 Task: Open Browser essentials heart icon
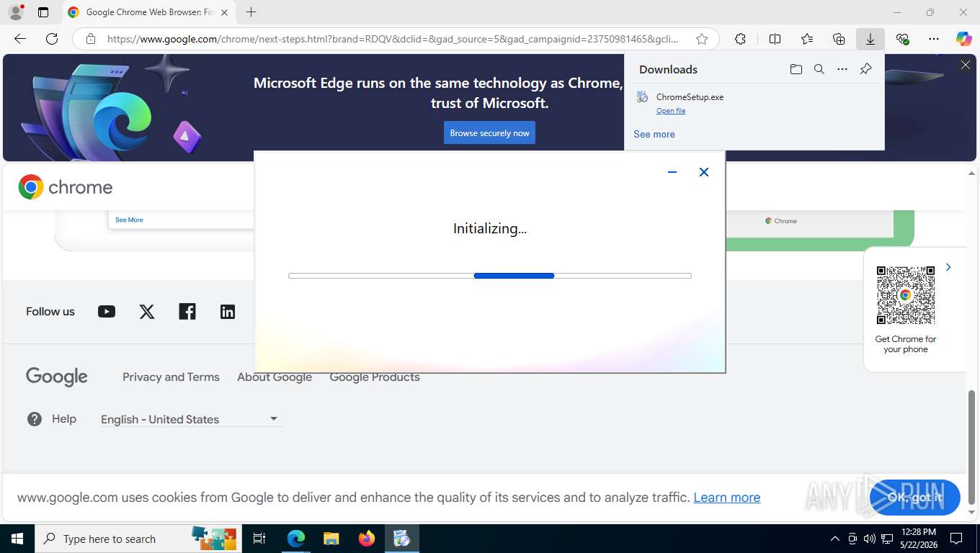(902, 39)
